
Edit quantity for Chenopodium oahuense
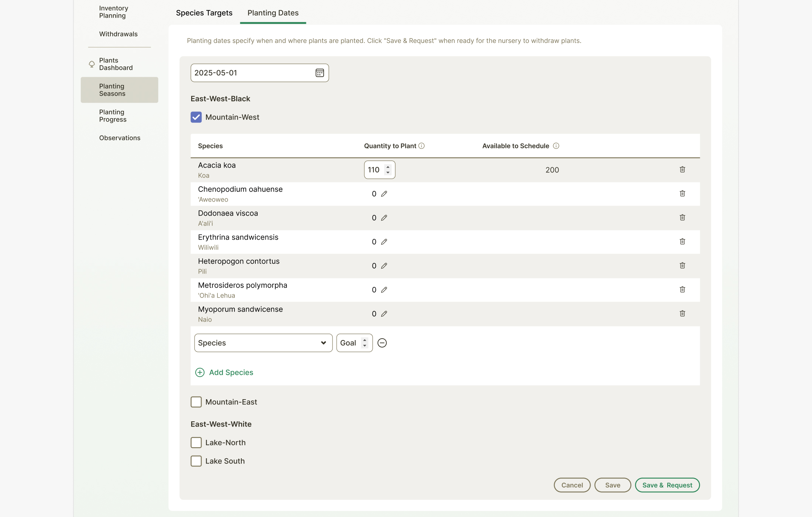[384, 194]
